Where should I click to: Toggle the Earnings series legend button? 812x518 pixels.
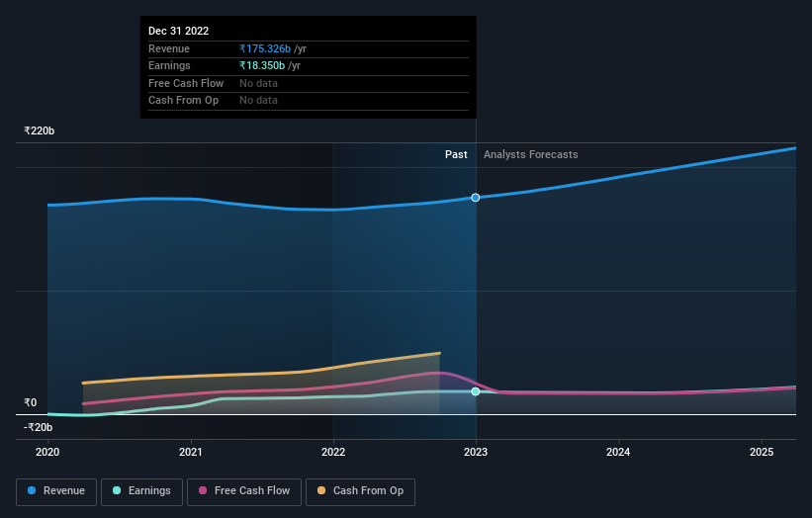tap(141, 491)
